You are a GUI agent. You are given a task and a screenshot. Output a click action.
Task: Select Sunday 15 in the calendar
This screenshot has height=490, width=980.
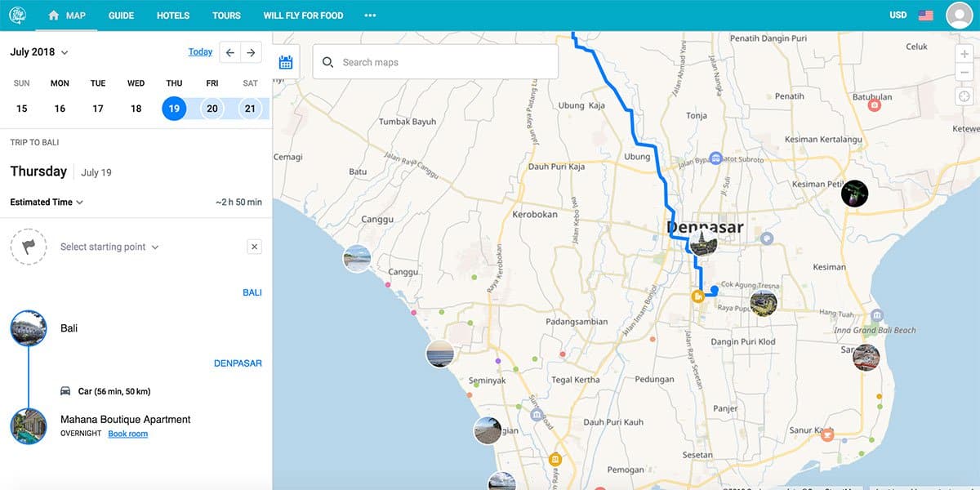pyautogui.click(x=22, y=109)
